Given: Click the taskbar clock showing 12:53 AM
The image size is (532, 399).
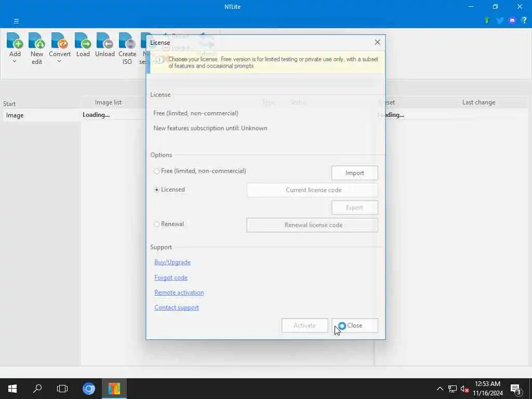Looking at the screenshot, I should click(487, 389).
